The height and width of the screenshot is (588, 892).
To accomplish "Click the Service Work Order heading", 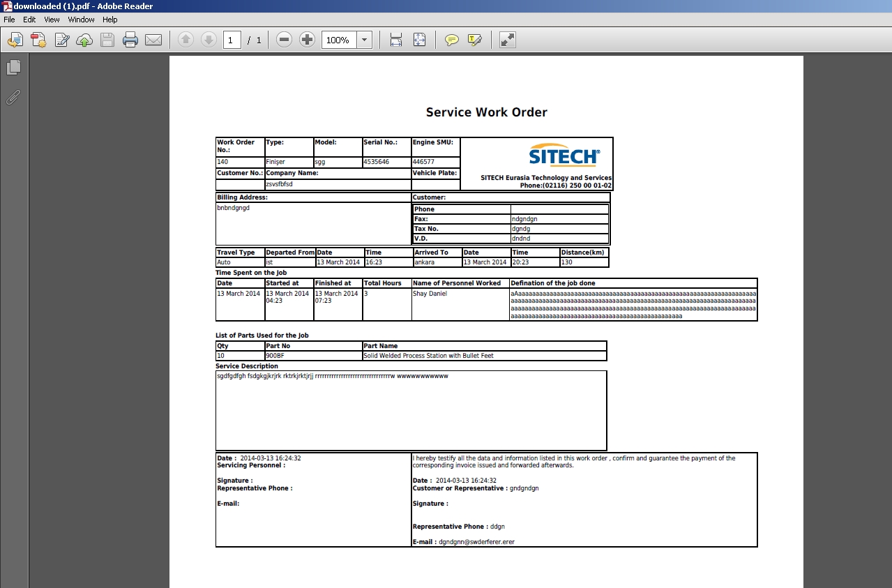I will click(487, 112).
